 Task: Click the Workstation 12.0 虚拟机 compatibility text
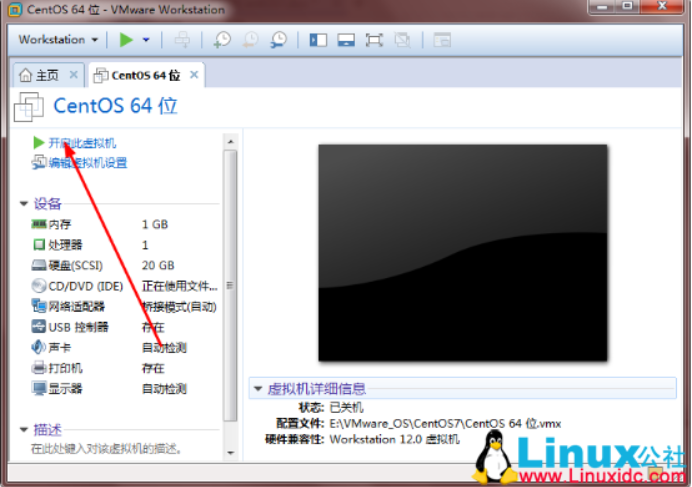coord(394,439)
